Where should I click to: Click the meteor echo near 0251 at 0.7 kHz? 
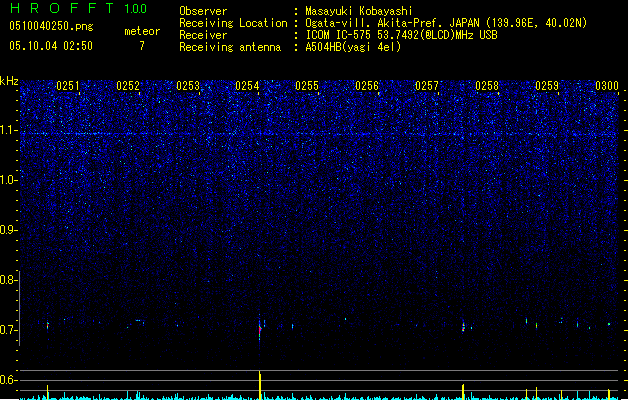click(48, 326)
